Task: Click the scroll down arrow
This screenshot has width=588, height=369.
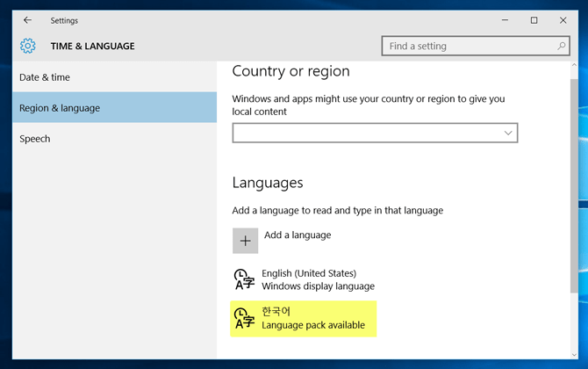Action: tap(574, 354)
